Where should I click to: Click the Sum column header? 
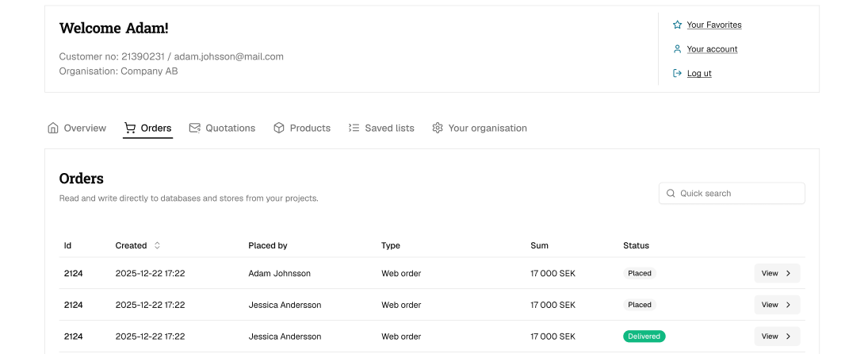click(x=539, y=245)
